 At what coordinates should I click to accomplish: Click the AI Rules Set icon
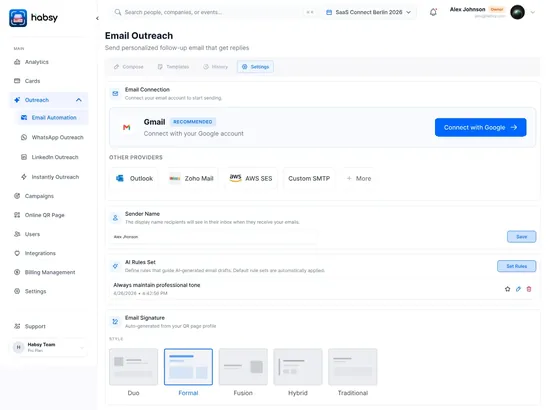115,266
